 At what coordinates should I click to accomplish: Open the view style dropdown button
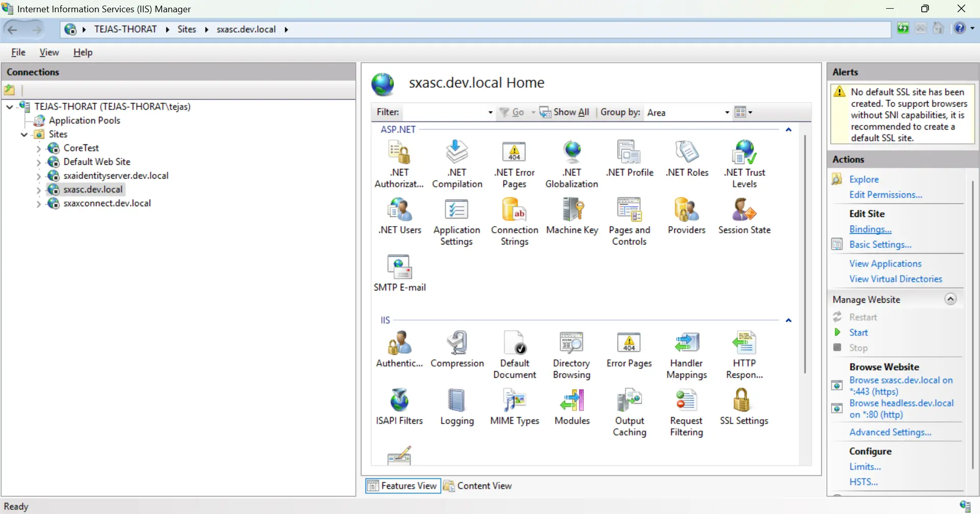pyautogui.click(x=743, y=112)
